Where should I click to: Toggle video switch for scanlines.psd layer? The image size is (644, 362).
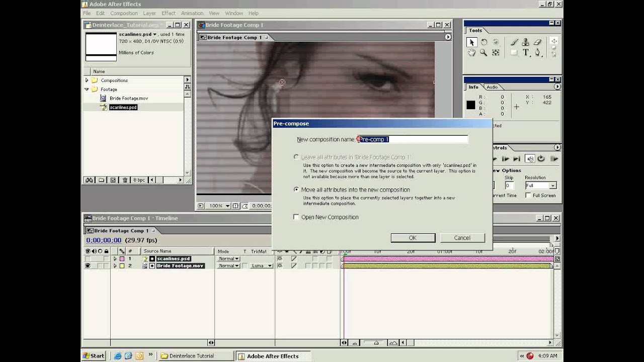(88, 259)
